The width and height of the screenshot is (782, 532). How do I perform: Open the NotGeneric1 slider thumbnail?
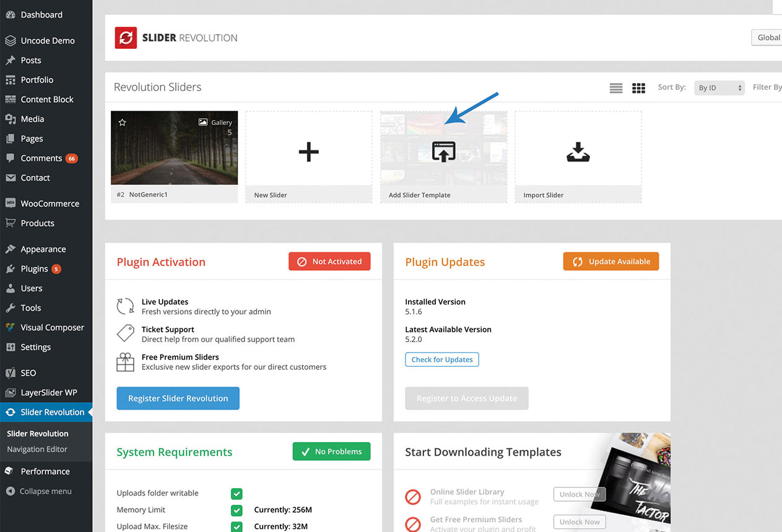[174, 148]
